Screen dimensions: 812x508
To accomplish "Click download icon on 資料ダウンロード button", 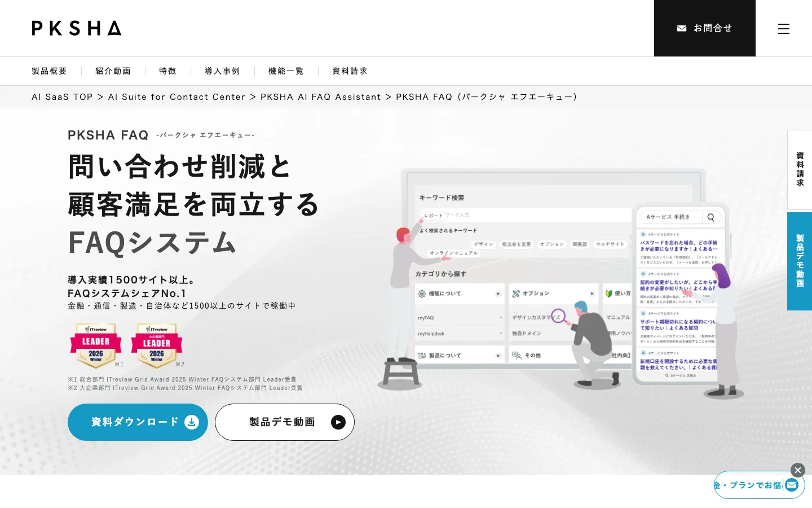I will coord(192,422).
